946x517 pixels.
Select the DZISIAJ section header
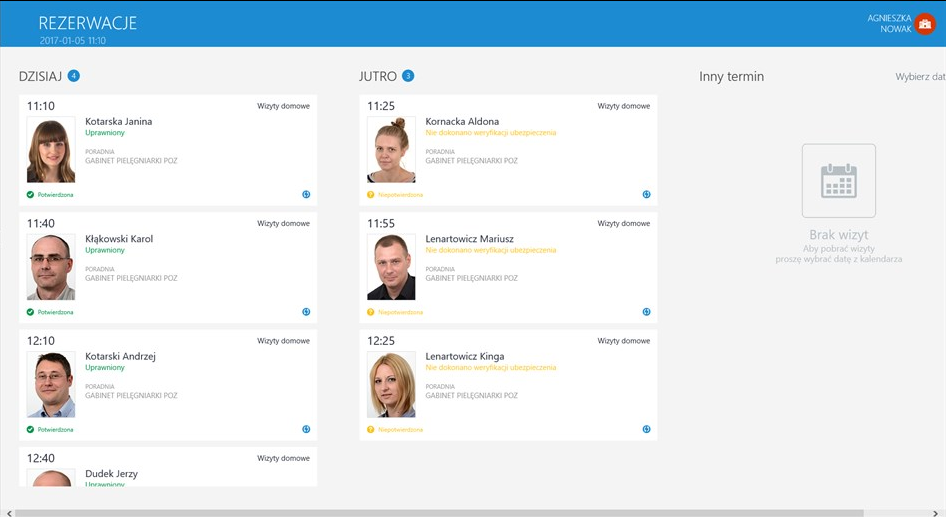(41, 76)
